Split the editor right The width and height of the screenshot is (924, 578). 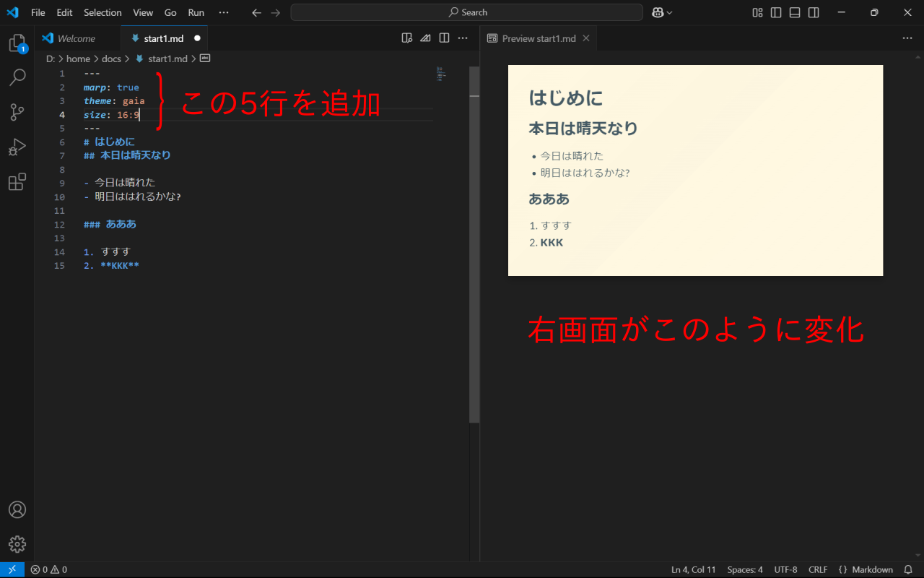click(x=445, y=38)
